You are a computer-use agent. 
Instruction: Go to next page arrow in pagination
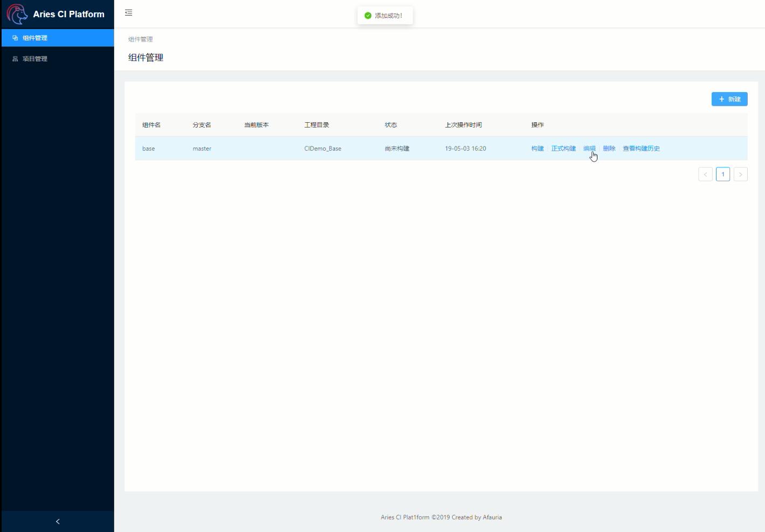(741, 174)
